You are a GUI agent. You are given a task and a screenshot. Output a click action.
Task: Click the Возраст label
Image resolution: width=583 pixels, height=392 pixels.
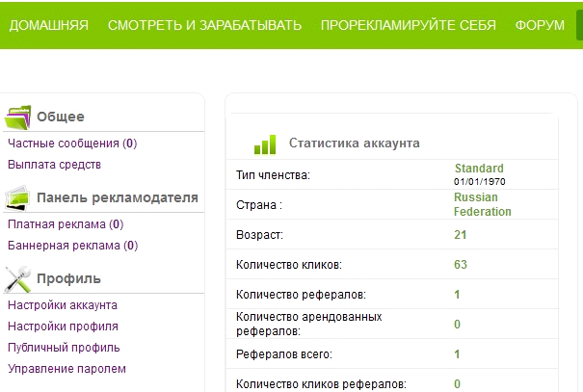(259, 235)
